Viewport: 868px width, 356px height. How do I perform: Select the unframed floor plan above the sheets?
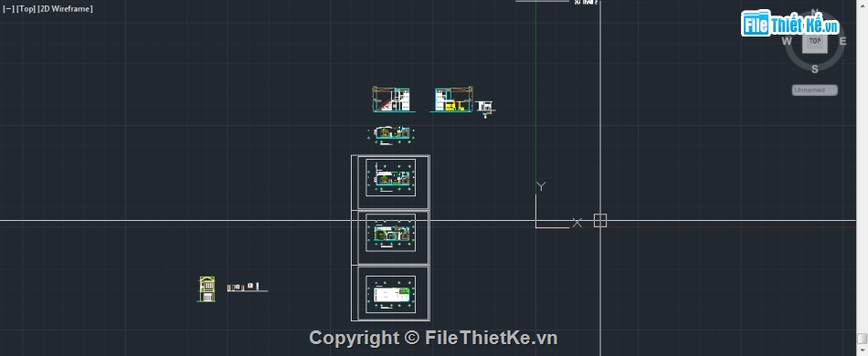[391, 135]
